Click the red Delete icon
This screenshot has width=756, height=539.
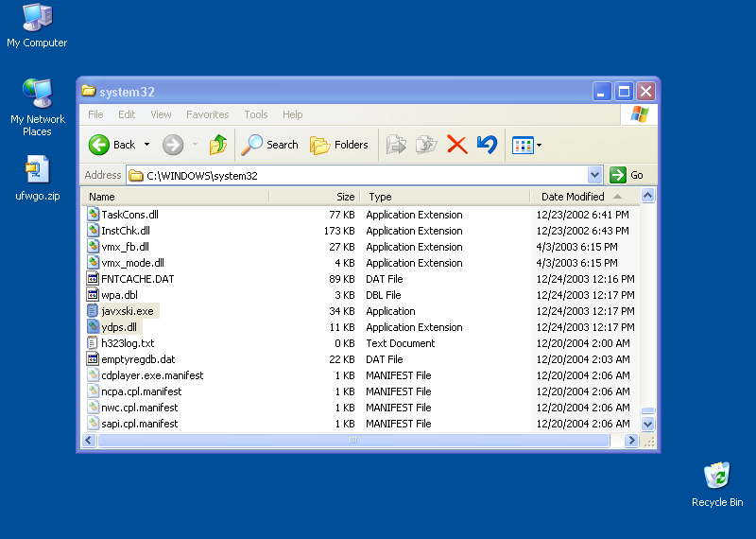click(x=457, y=145)
